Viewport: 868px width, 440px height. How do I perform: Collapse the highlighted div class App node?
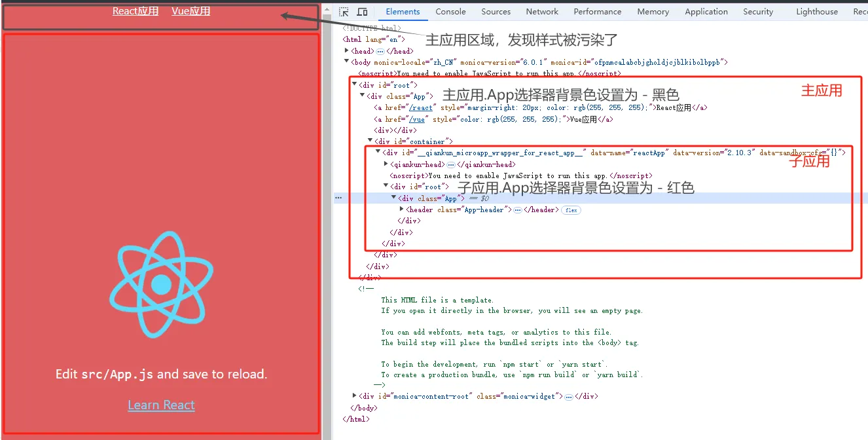[394, 198]
